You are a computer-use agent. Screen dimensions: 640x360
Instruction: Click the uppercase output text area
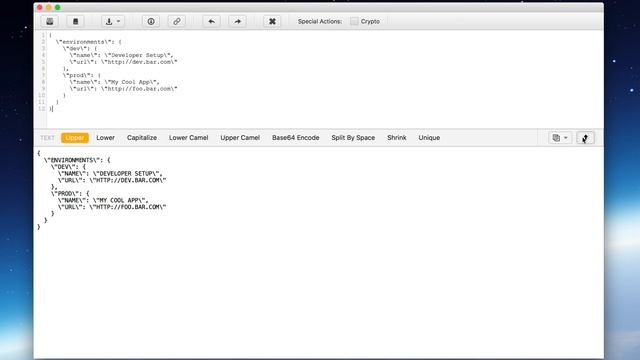coord(318,253)
